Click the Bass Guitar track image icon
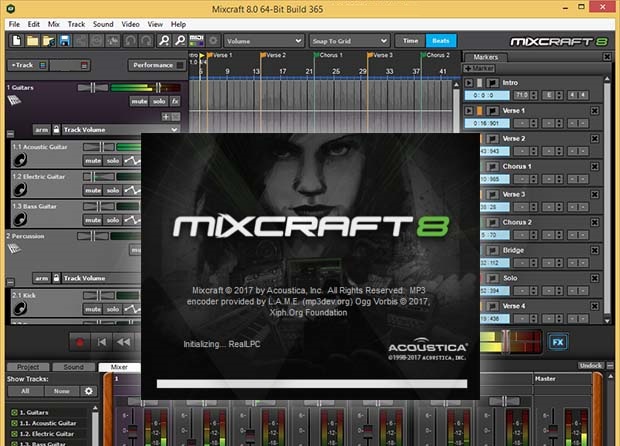This screenshot has height=446, width=620. (x=20, y=219)
